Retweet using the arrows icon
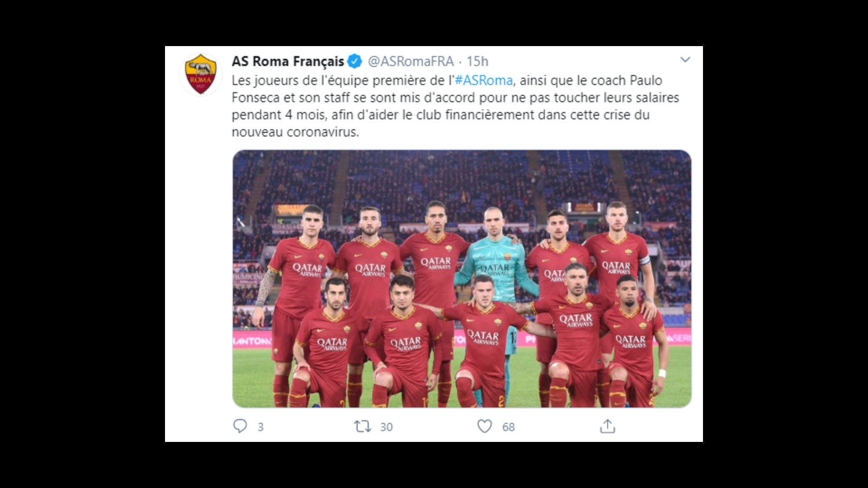868x488 pixels. [x=363, y=426]
